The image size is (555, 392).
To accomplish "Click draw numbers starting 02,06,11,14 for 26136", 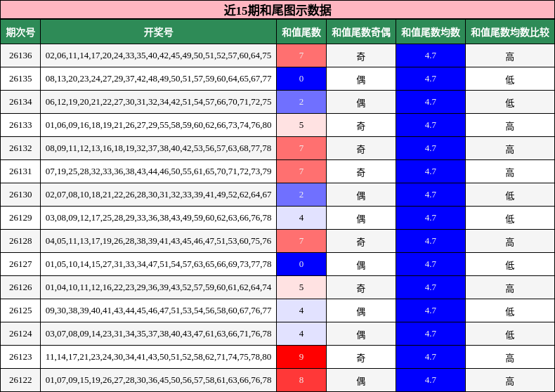I will click(x=158, y=55).
